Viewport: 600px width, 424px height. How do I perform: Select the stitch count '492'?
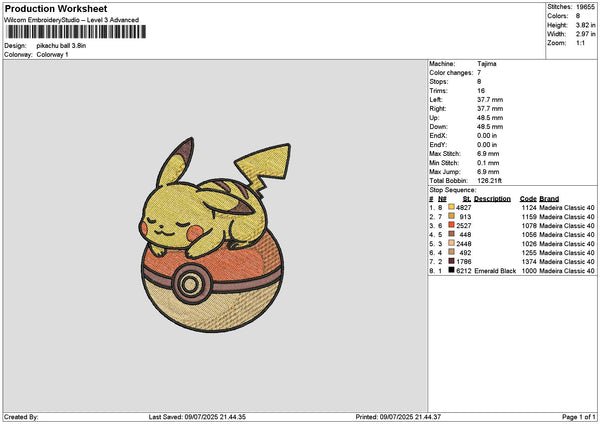[x=465, y=253]
